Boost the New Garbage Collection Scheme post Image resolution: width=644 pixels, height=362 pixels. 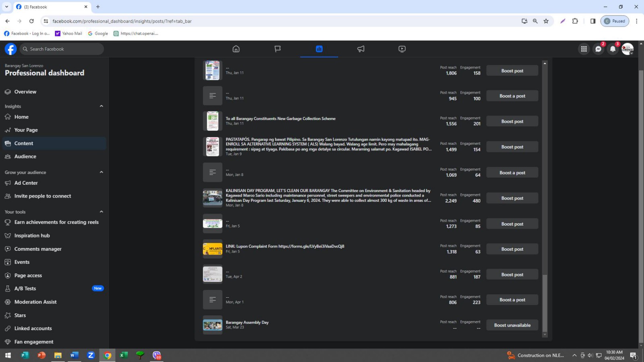click(512, 121)
